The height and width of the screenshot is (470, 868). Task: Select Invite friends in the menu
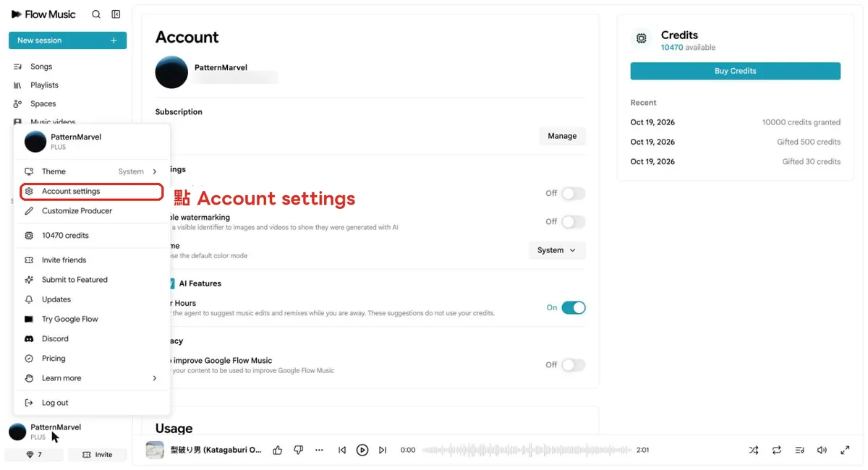coord(91,260)
